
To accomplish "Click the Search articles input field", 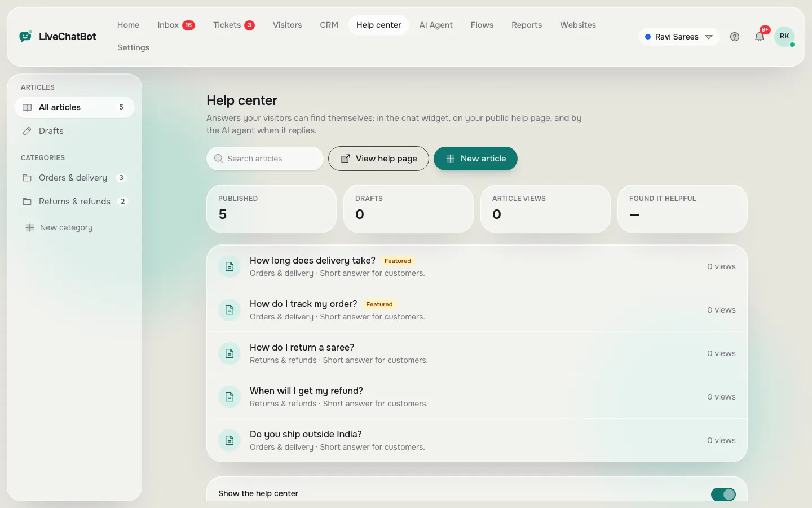I will pyautogui.click(x=265, y=159).
